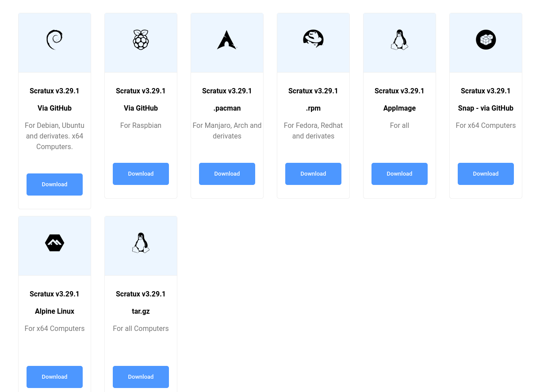Image resolution: width=559 pixels, height=392 pixels.
Task: Click "For Manjaro, Arch and derivates" text
Action: pyautogui.click(x=227, y=131)
